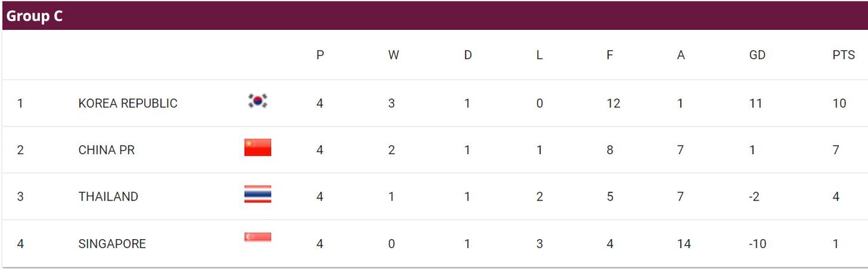Select Korea Republic's 10 points cell
Viewport: 868px width, 269px height.
click(x=840, y=103)
